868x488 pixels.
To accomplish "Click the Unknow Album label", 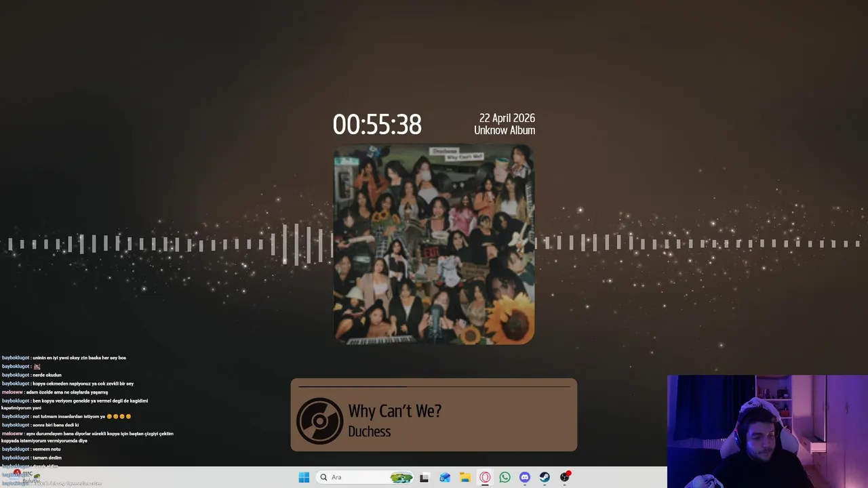I will point(505,130).
